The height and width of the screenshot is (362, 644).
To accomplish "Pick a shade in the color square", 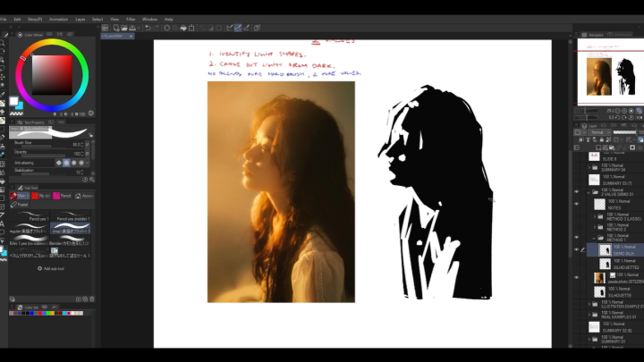I will [x=52, y=75].
